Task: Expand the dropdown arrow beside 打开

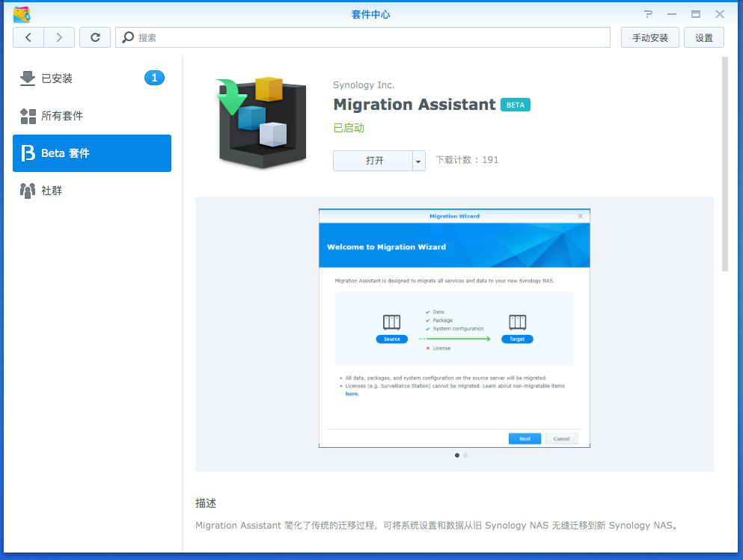Action: pyautogui.click(x=418, y=161)
